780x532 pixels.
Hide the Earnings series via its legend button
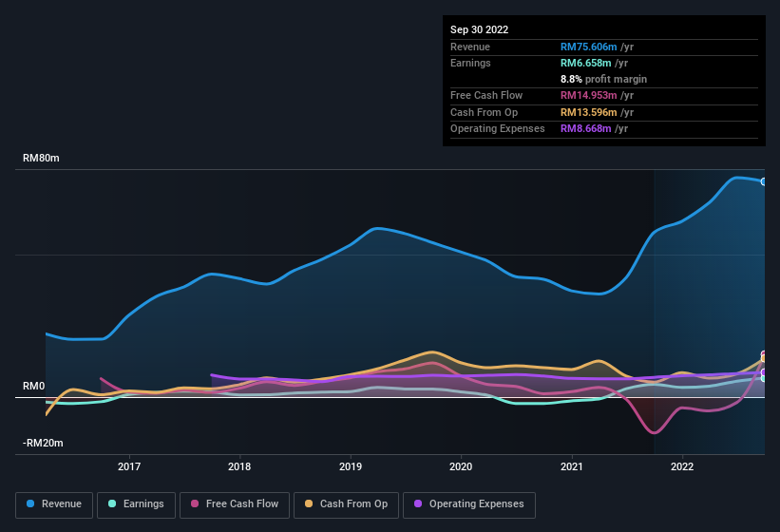point(136,503)
